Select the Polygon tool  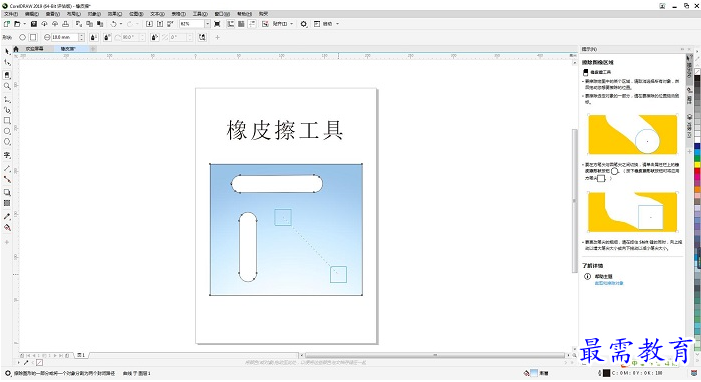(x=7, y=142)
